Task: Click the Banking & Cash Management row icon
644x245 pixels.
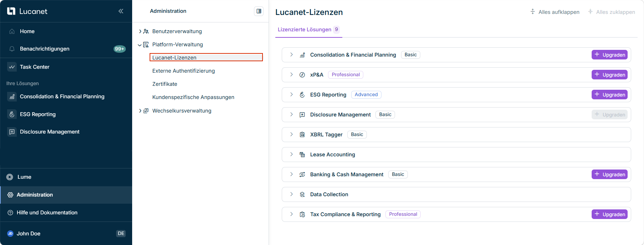Action: (302, 174)
